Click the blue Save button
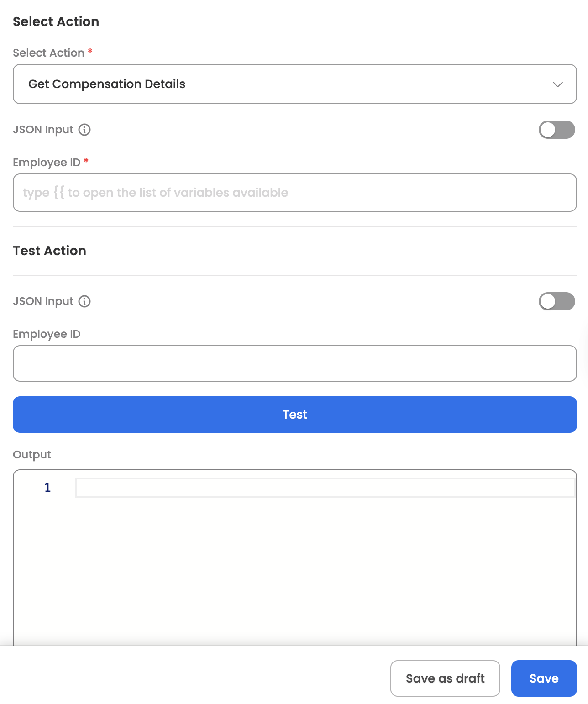The image size is (588, 704). click(544, 678)
